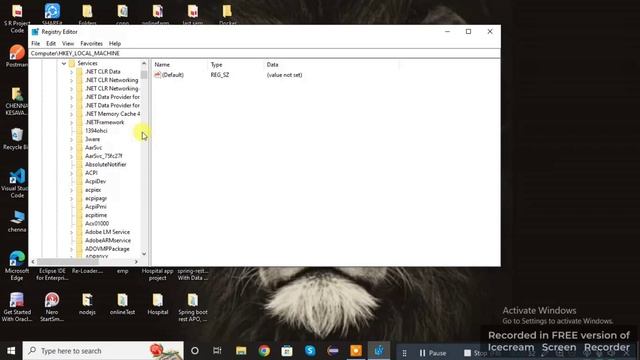Select the AcpiDev key

point(96,181)
